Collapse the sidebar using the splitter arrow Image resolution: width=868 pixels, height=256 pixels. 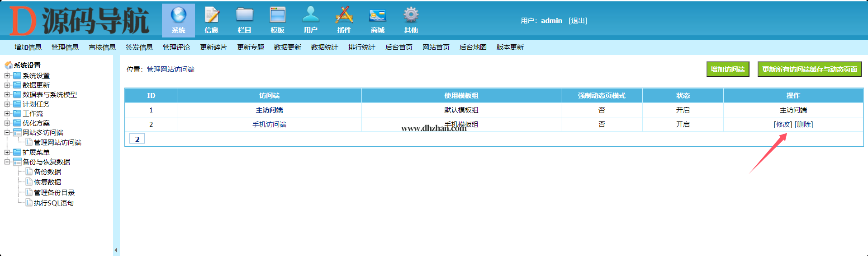tap(116, 250)
